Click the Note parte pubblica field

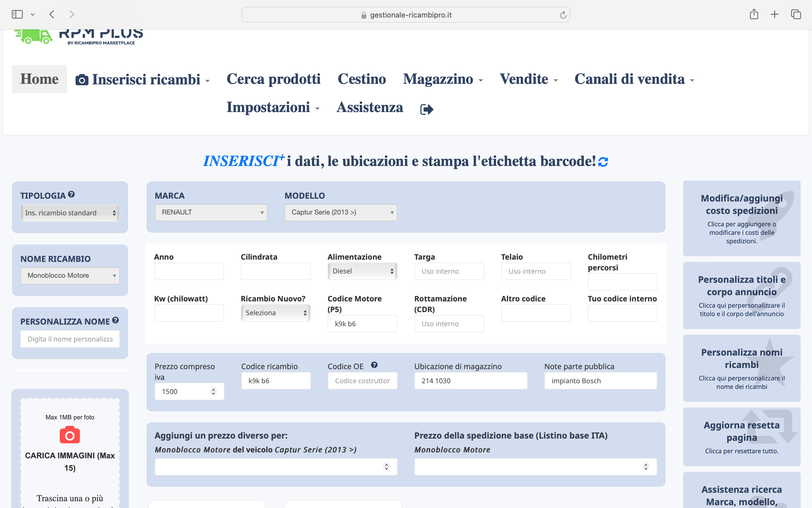601,381
